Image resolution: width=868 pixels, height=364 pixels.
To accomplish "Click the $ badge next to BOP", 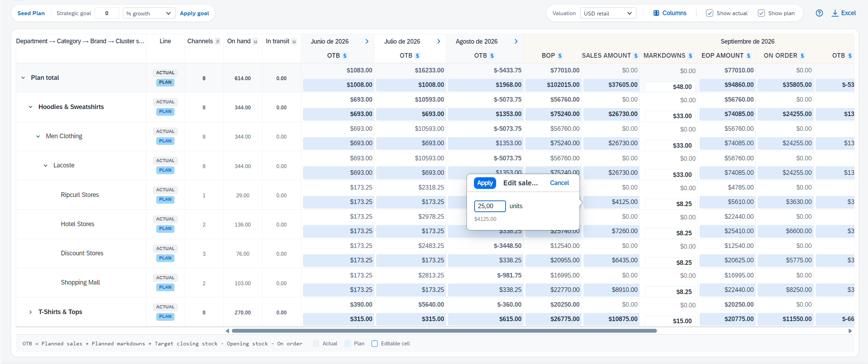I will pyautogui.click(x=560, y=56).
